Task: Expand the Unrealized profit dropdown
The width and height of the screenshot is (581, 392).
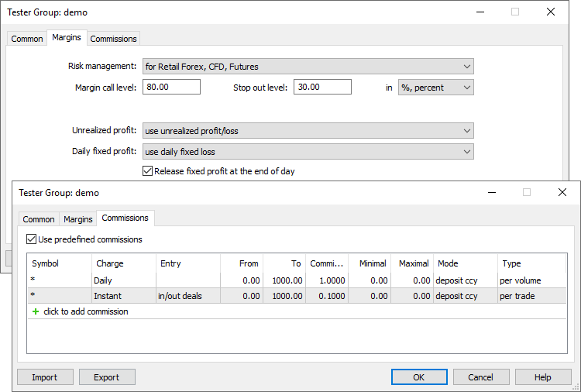Action: [308, 131]
